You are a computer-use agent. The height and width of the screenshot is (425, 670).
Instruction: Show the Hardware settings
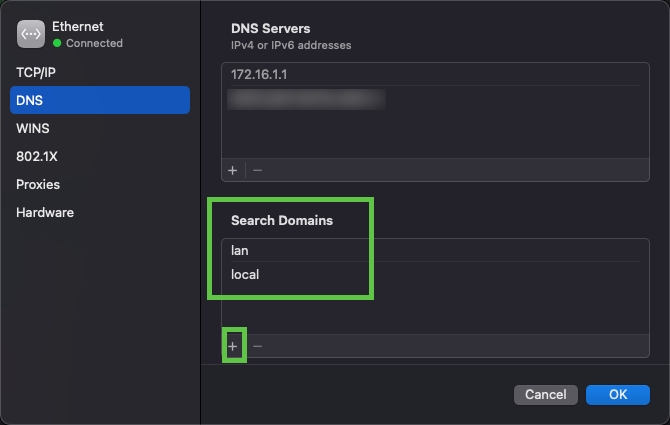(x=45, y=213)
